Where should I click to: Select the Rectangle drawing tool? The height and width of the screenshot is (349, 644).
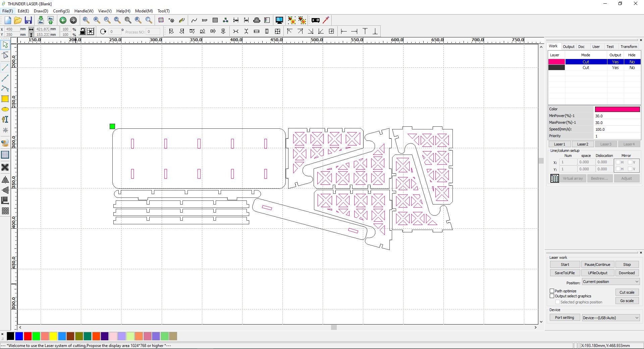coord(5,99)
